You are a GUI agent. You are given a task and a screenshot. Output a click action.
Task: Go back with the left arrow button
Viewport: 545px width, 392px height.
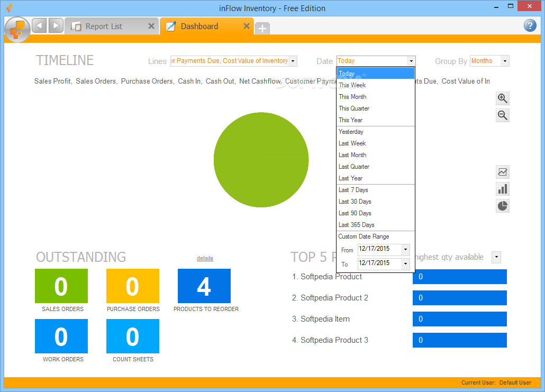[x=39, y=25]
